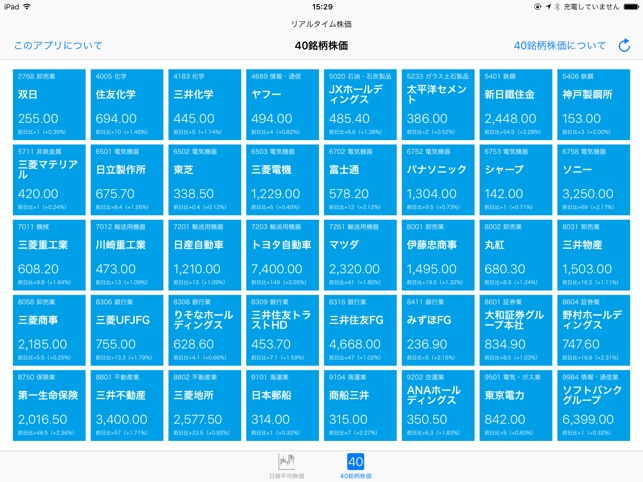The height and width of the screenshot is (482, 643).
Task: Open the 三井化学 stock tile
Action: [x=205, y=105]
